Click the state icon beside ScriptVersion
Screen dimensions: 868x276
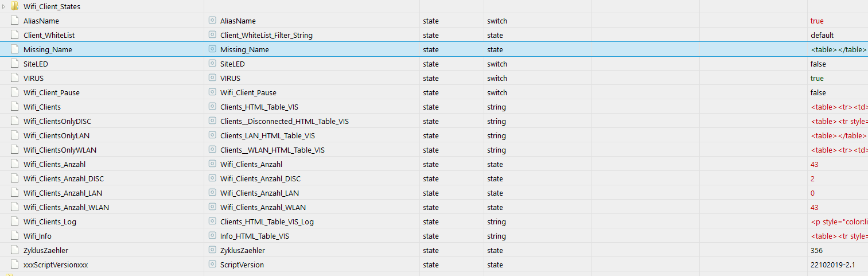pos(212,265)
